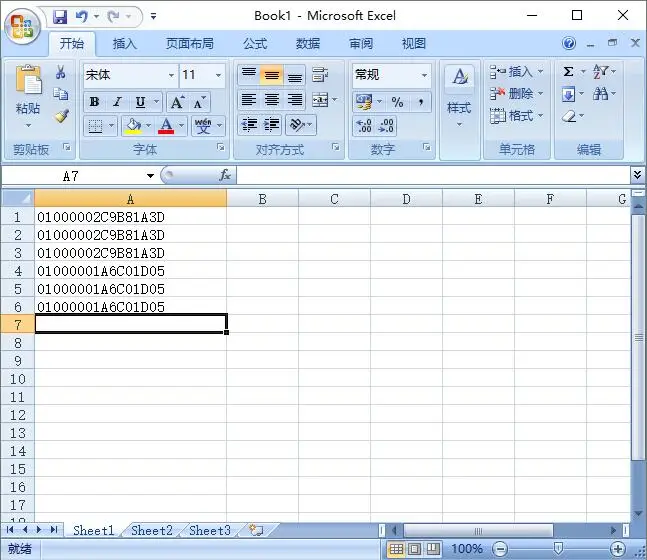This screenshot has height=560, width=647.
Task: Apply the percent style
Action: (x=397, y=102)
